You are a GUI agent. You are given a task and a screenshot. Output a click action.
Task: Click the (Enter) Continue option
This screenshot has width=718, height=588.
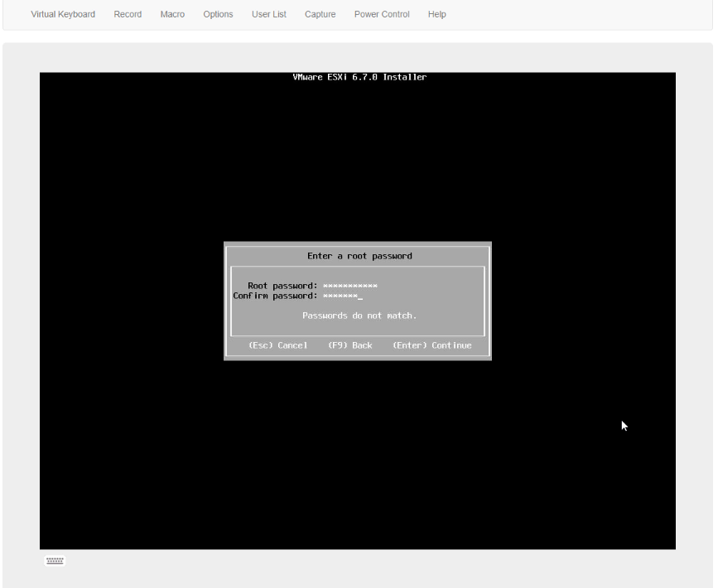(x=431, y=345)
